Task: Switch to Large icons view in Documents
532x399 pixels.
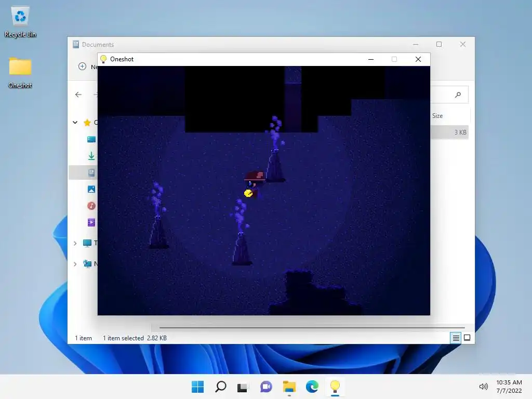Action: (x=467, y=338)
